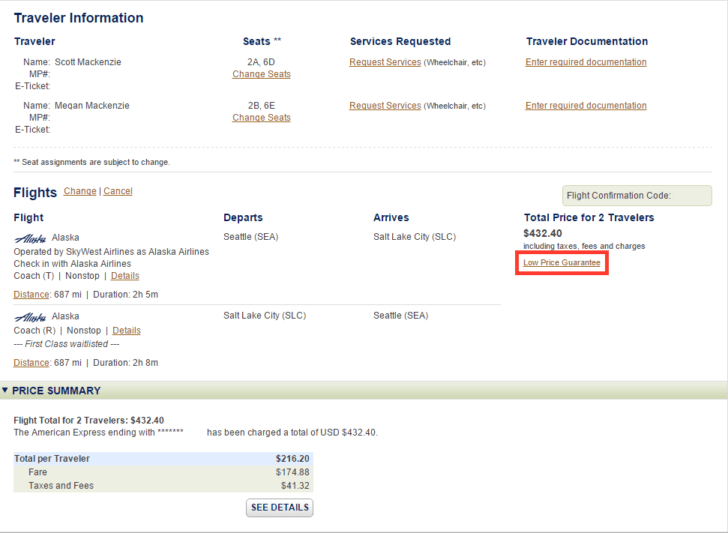The image size is (728, 533).
Task: Enter required documentation for Megan Mackenzie
Action: point(586,106)
